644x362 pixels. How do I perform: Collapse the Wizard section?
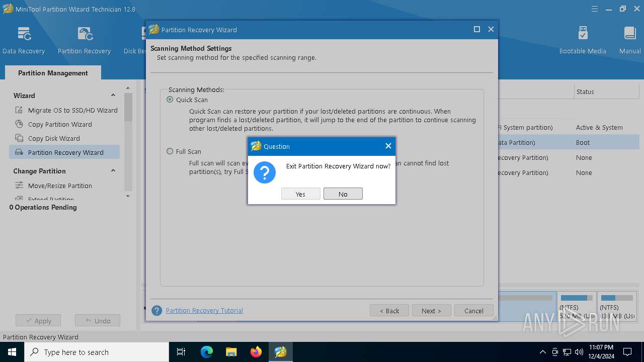(113, 96)
